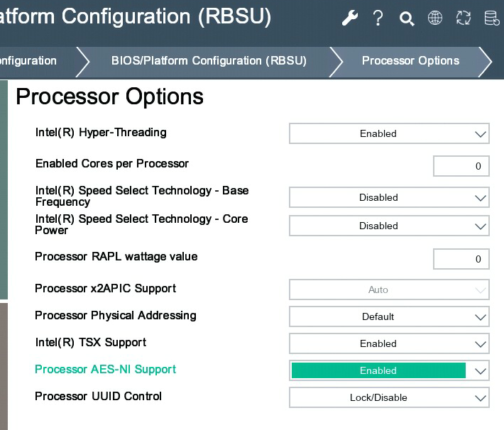
Task: Open help via question mark icon
Action: tap(378, 18)
